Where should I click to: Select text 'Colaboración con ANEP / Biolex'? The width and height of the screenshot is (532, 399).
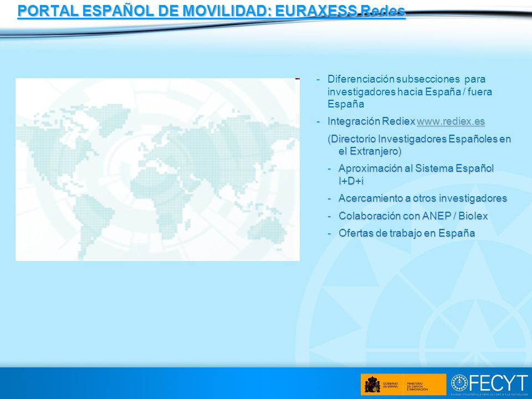pos(413,216)
